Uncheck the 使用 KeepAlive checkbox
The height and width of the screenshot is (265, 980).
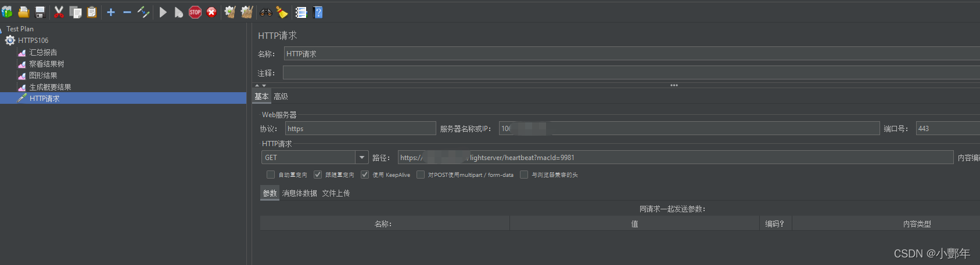[365, 175]
